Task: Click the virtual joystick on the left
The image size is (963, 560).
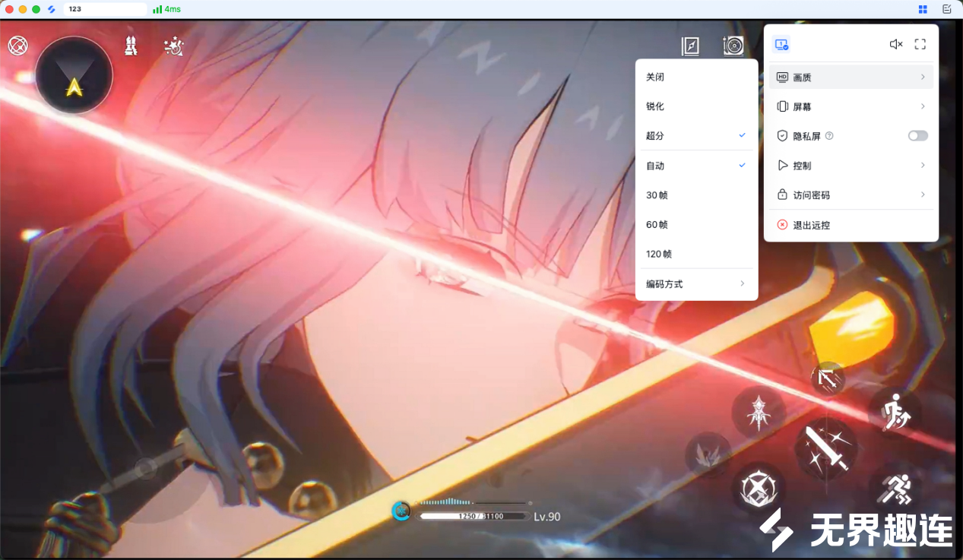Action: [146, 469]
